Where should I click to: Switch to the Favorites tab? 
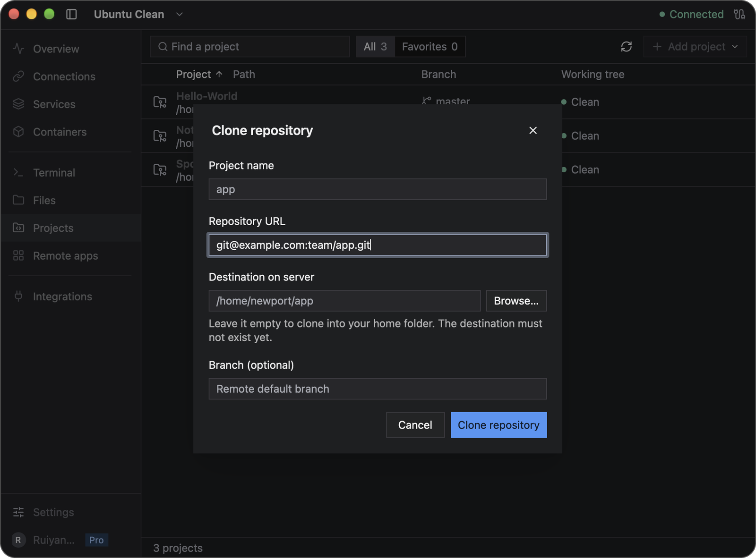430,47
